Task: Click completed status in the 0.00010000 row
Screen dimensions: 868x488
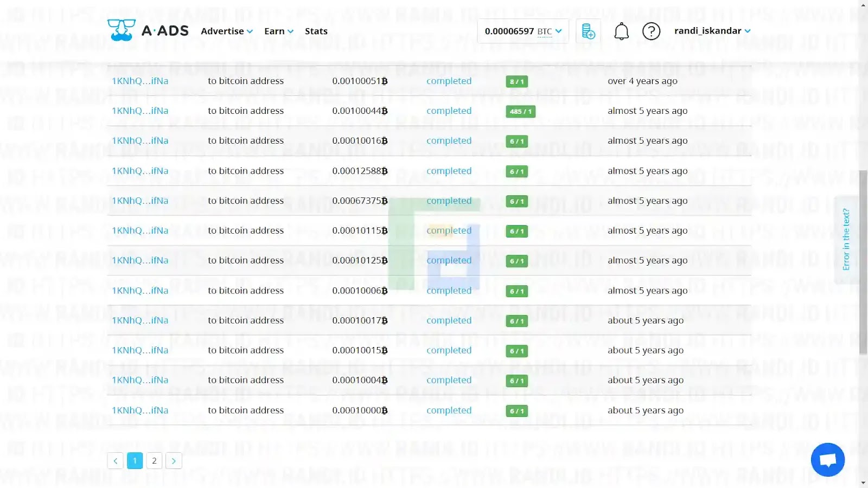Action: (449, 410)
